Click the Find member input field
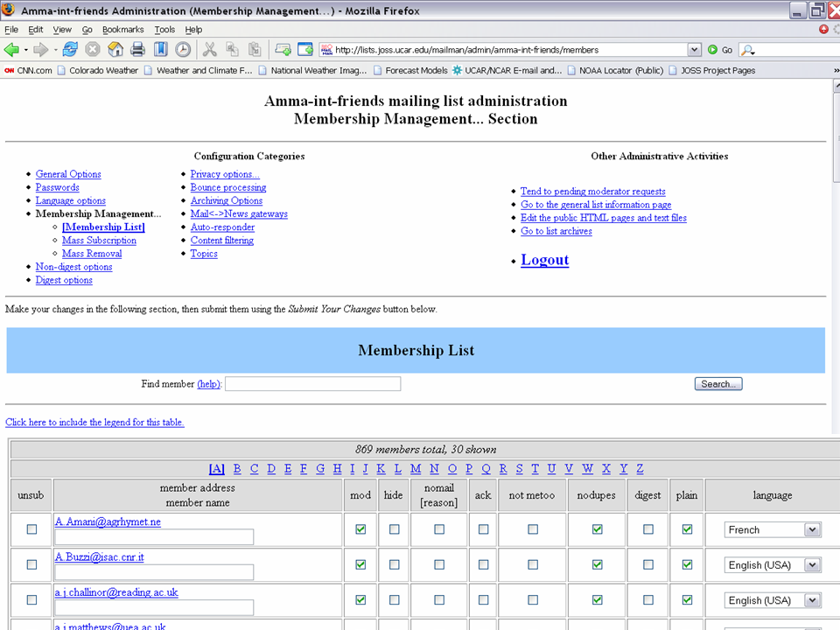840x630 pixels. pos(313,383)
